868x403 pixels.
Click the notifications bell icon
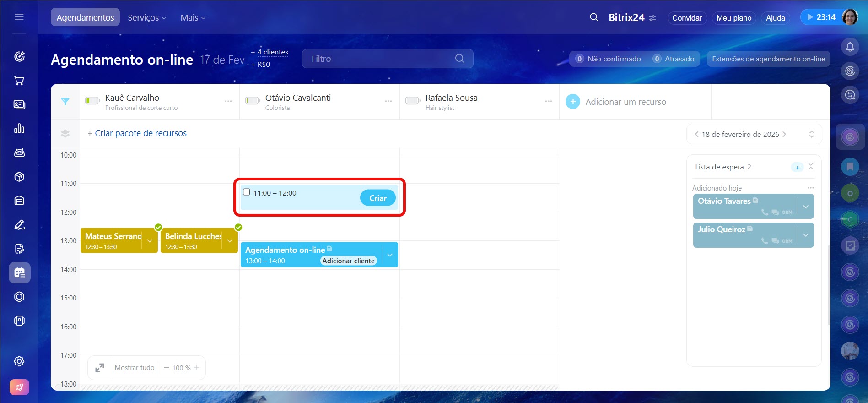click(x=850, y=47)
